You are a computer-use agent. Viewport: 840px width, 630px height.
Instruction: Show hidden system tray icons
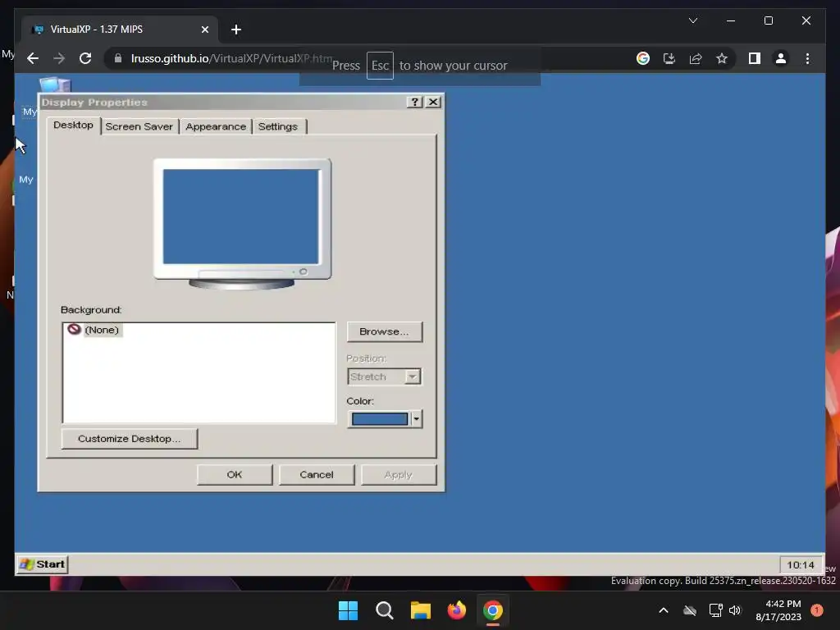tap(663, 610)
